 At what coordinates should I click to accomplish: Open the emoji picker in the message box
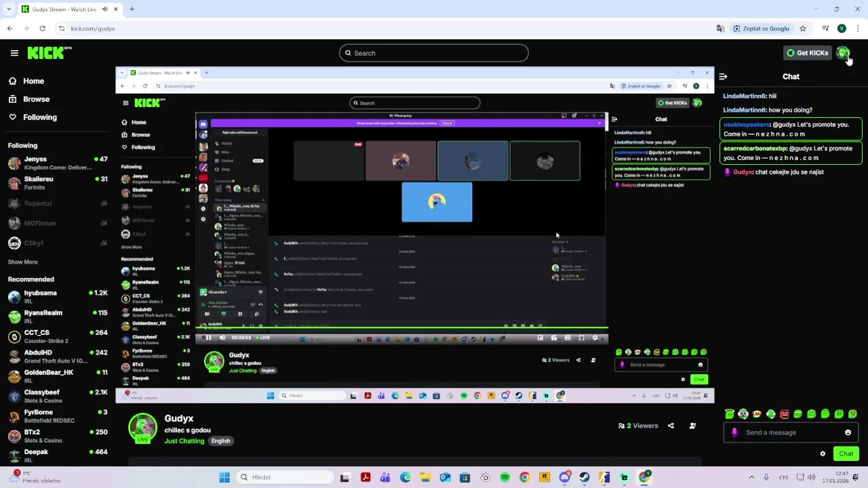[x=848, y=432]
